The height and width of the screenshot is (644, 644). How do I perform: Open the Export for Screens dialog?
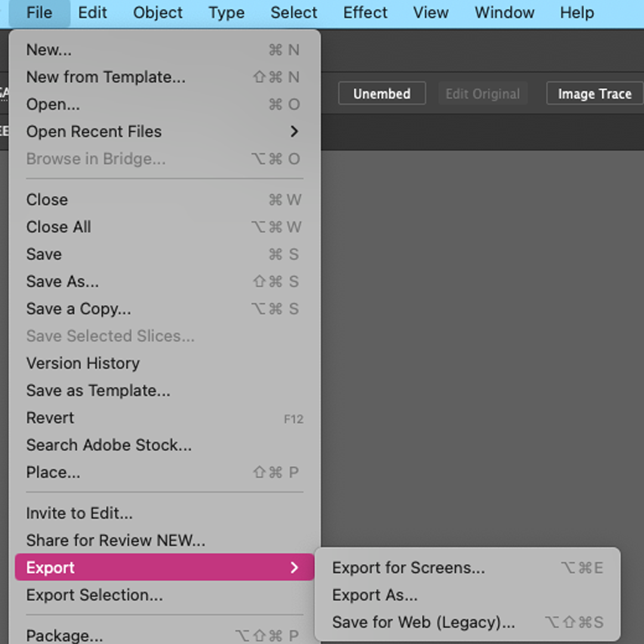pos(408,568)
